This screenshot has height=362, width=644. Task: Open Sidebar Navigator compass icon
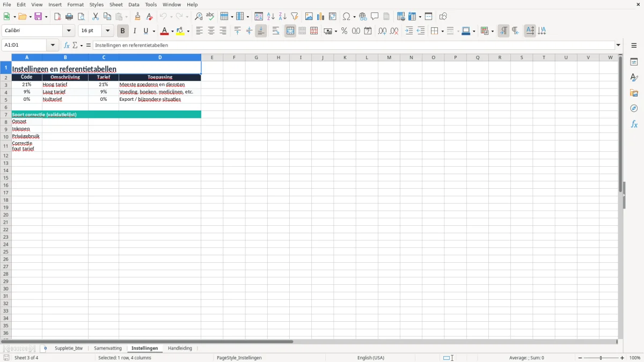[x=634, y=108]
